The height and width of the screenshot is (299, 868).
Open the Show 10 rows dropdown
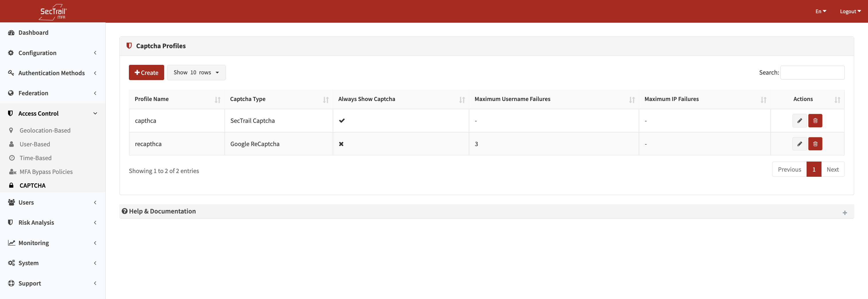click(196, 72)
